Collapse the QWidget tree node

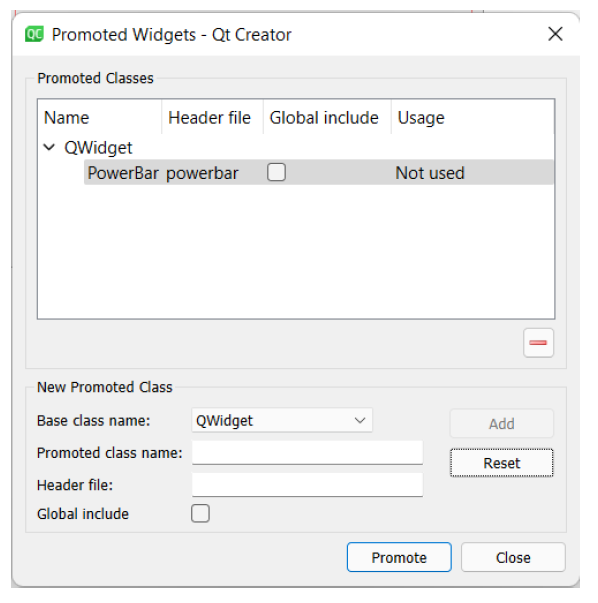[x=49, y=147]
